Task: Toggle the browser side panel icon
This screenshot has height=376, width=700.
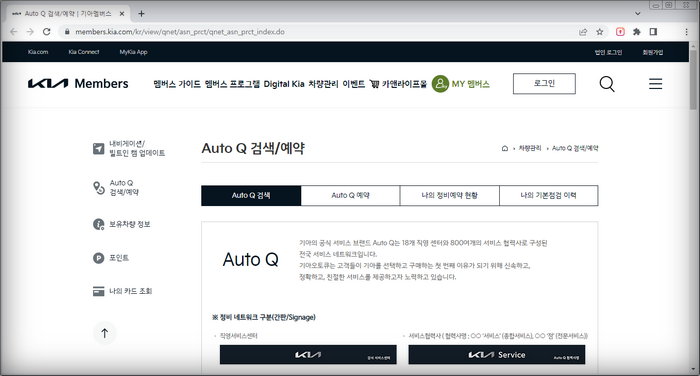Action: (653, 32)
